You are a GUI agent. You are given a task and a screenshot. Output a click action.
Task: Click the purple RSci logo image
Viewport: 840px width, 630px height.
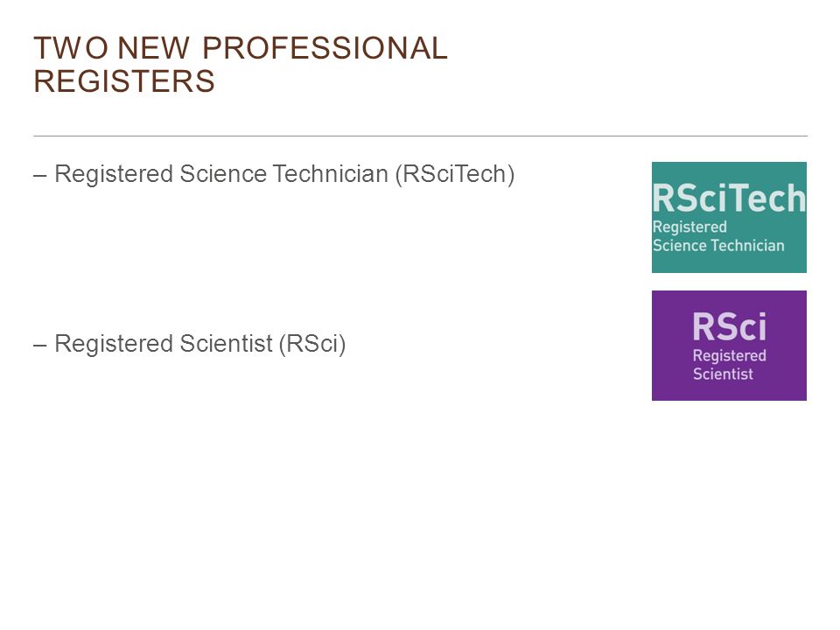point(729,346)
